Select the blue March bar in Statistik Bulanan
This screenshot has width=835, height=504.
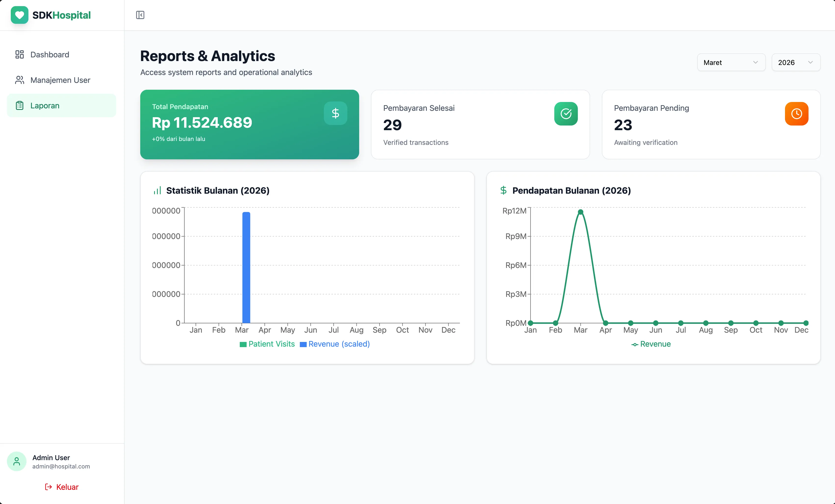coord(246,268)
